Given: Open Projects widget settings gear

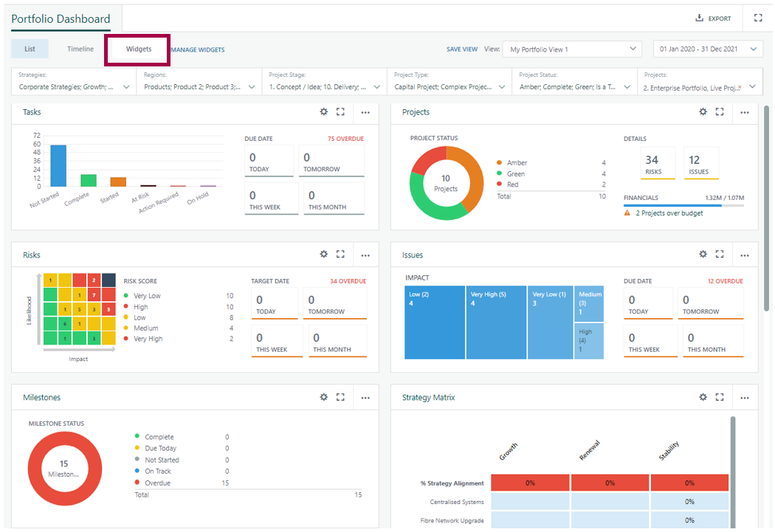Looking at the screenshot, I should point(703,111).
